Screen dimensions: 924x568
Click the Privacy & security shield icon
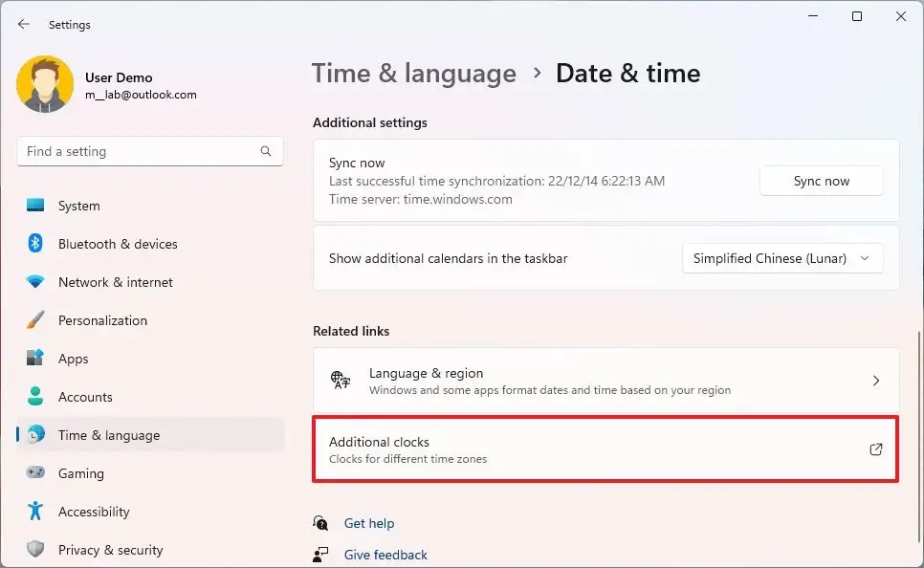35,549
